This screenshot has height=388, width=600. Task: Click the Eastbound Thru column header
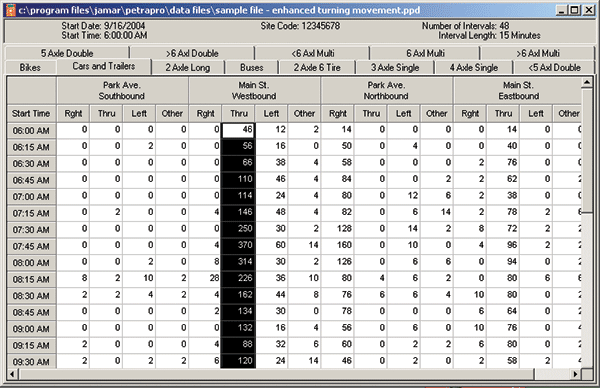point(503,113)
